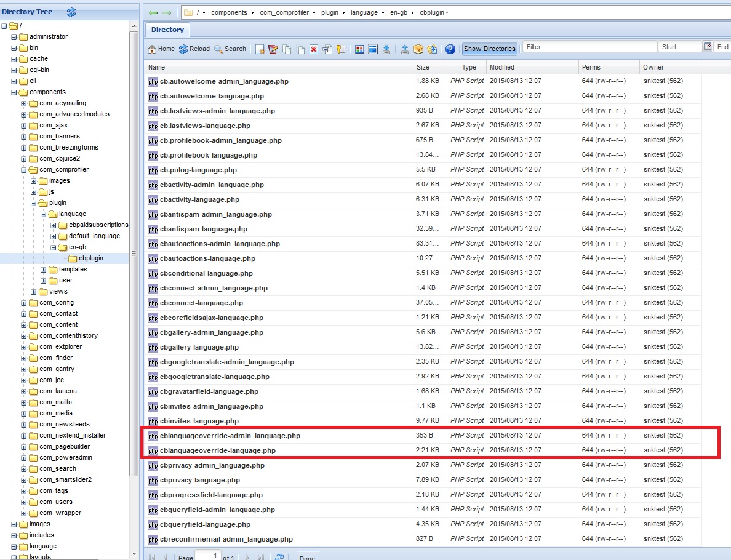The width and height of the screenshot is (731, 560).
Task: Sort by the Owner column header
Action: tap(670, 67)
